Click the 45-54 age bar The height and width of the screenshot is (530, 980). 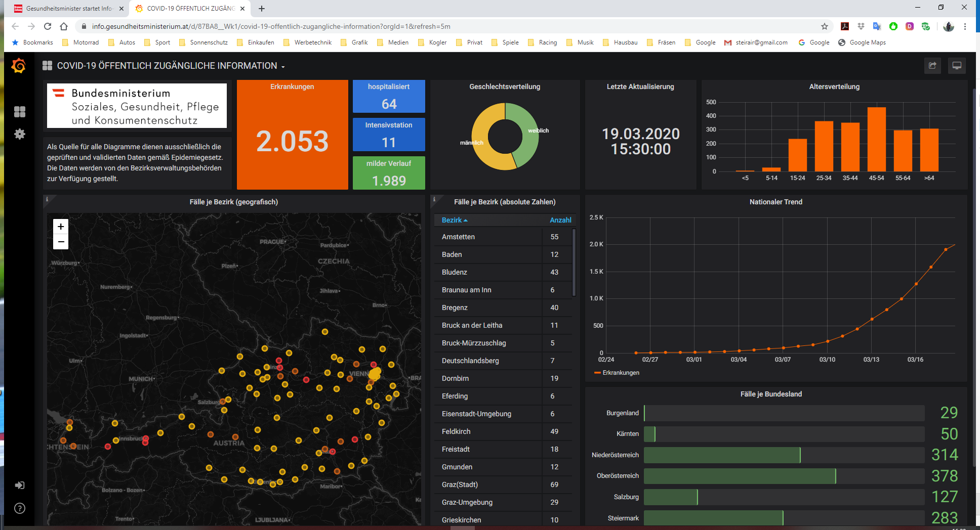pyautogui.click(x=877, y=140)
